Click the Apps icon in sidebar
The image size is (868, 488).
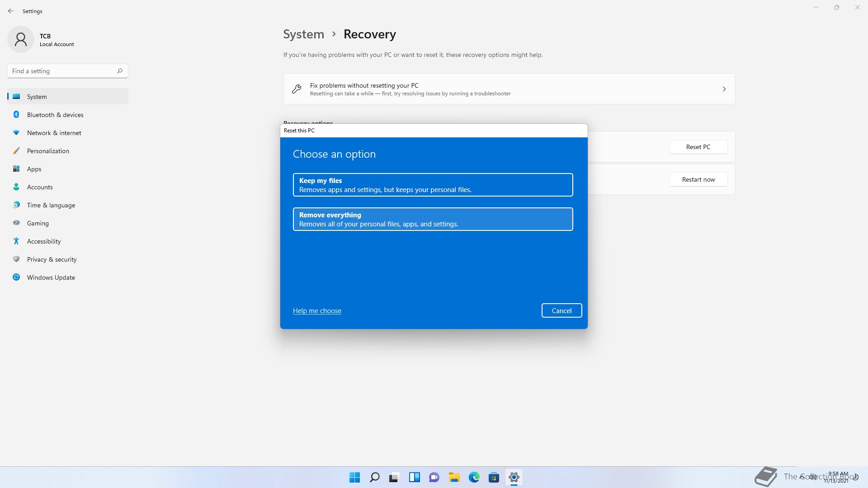point(16,169)
